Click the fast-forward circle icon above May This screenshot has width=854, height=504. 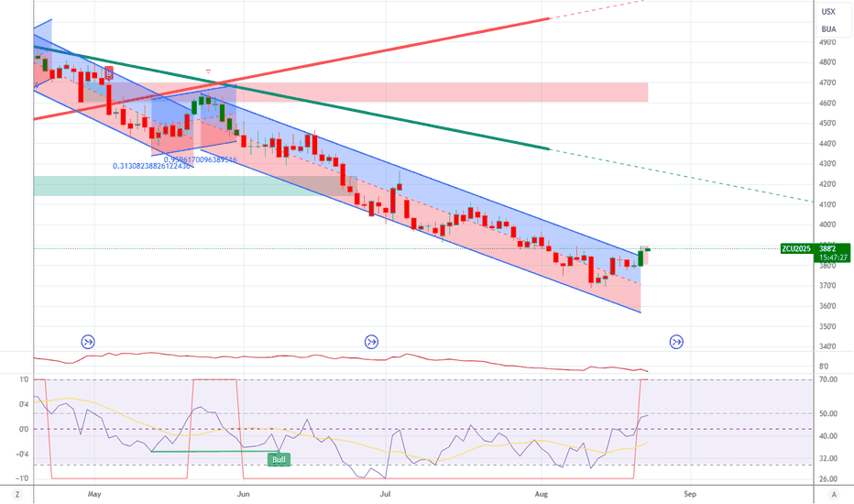pyautogui.click(x=88, y=342)
